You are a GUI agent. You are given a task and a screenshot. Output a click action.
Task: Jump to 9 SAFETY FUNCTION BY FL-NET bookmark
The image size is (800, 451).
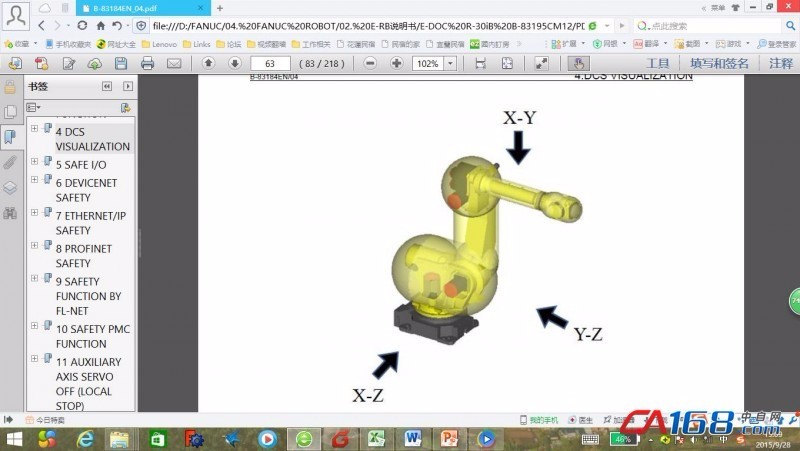(88, 296)
